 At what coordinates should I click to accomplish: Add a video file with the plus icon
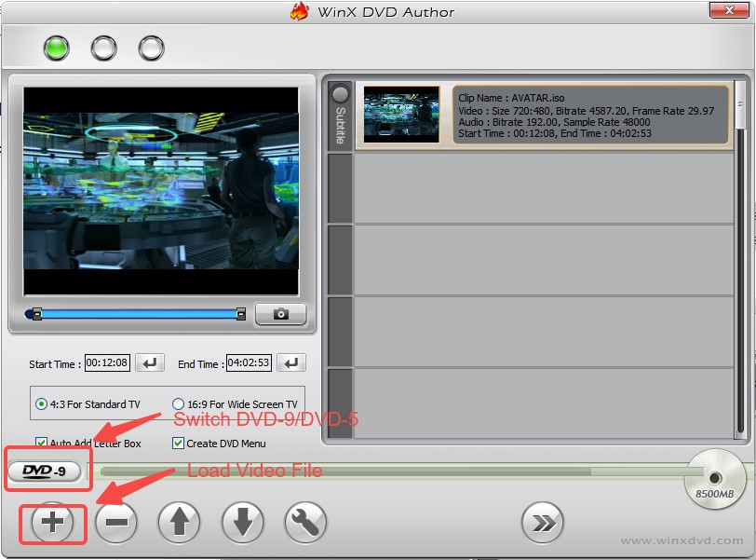tap(52, 524)
